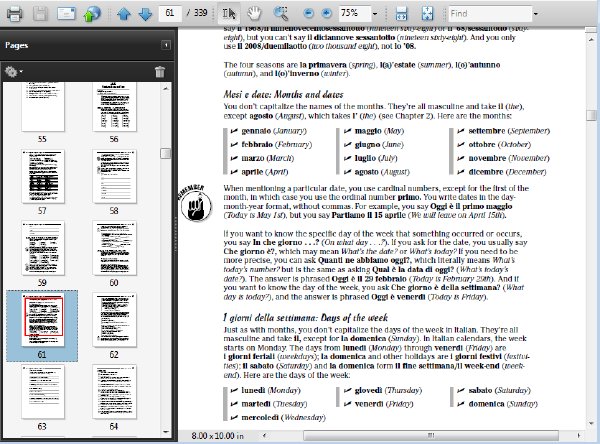Open Pages panel options gear menu
The height and width of the screenshot is (444, 600).
click(x=13, y=72)
